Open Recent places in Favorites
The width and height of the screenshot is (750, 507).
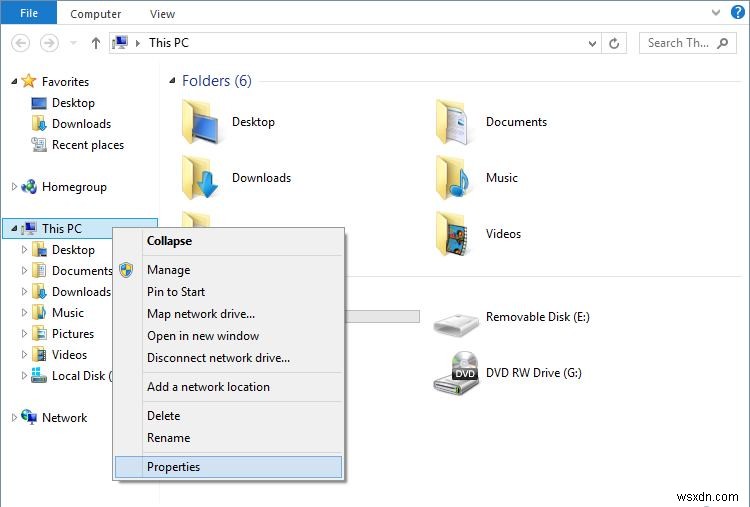[x=88, y=145]
